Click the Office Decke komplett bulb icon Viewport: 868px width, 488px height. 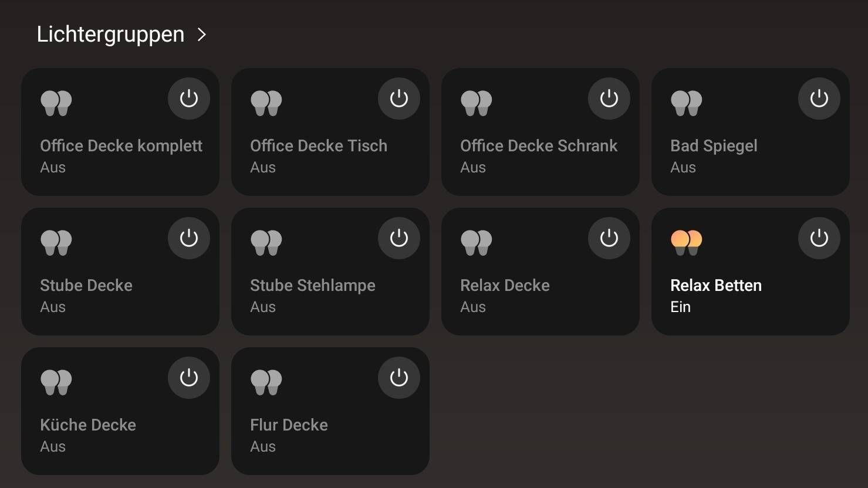click(x=56, y=103)
